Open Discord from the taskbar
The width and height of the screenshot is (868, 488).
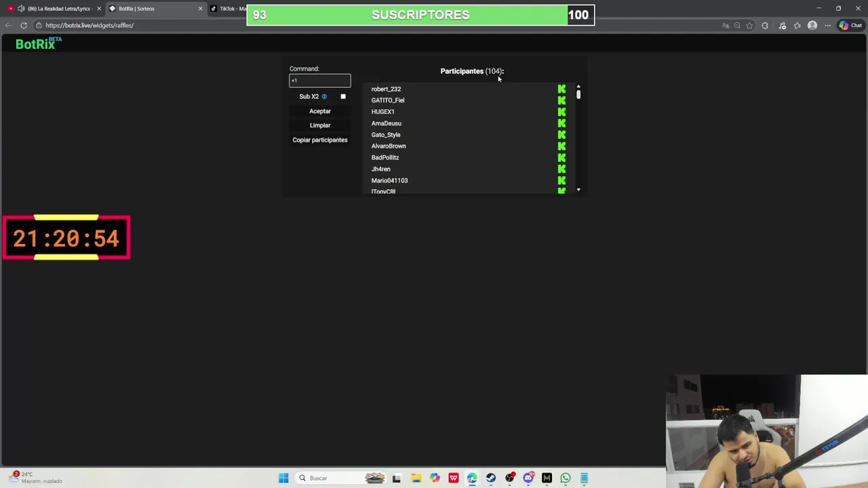(x=528, y=478)
